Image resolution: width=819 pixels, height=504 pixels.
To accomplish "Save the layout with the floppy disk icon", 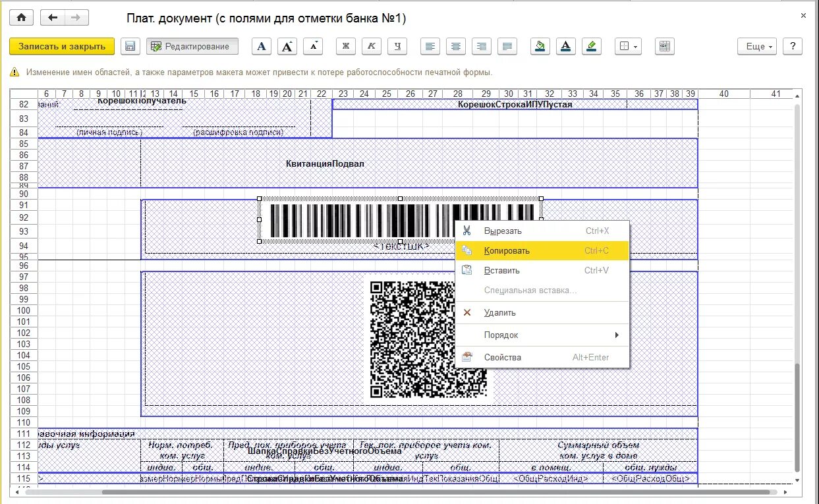I will coord(130,46).
